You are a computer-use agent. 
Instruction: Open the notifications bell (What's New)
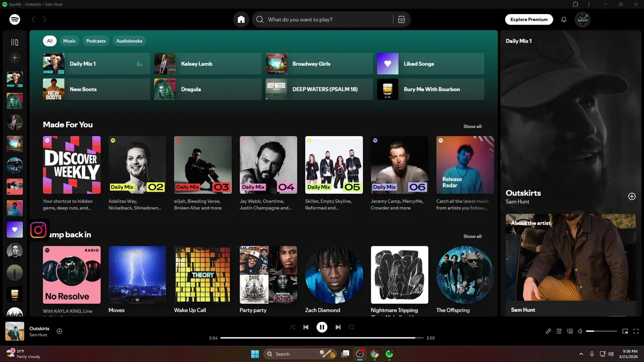pyautogui.click(x=564, y=20)
